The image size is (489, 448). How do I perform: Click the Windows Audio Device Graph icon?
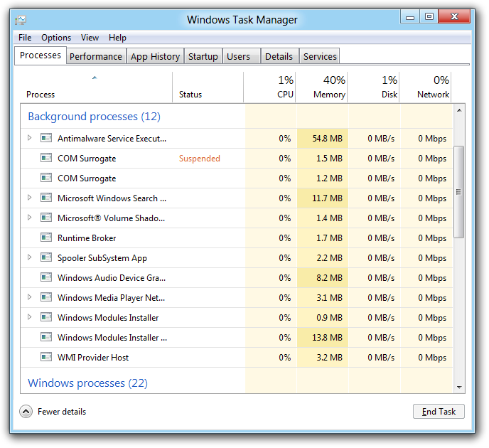(x=46, y=278)
